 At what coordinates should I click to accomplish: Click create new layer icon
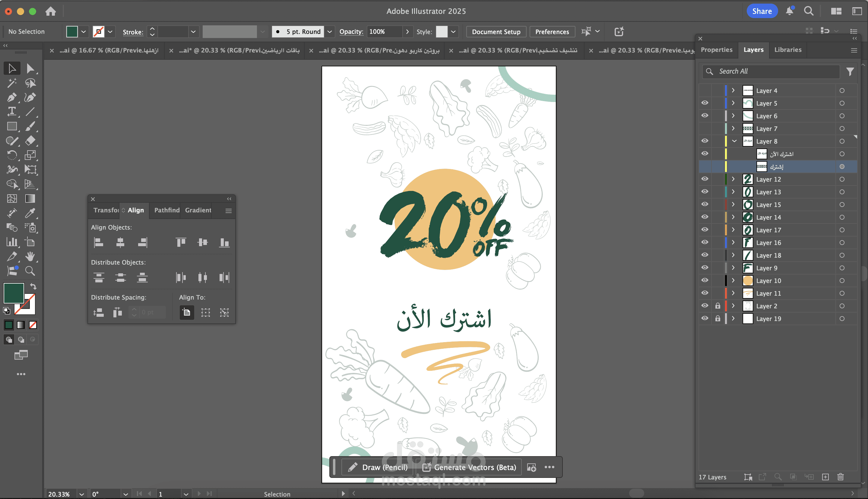tap(825, 477)
